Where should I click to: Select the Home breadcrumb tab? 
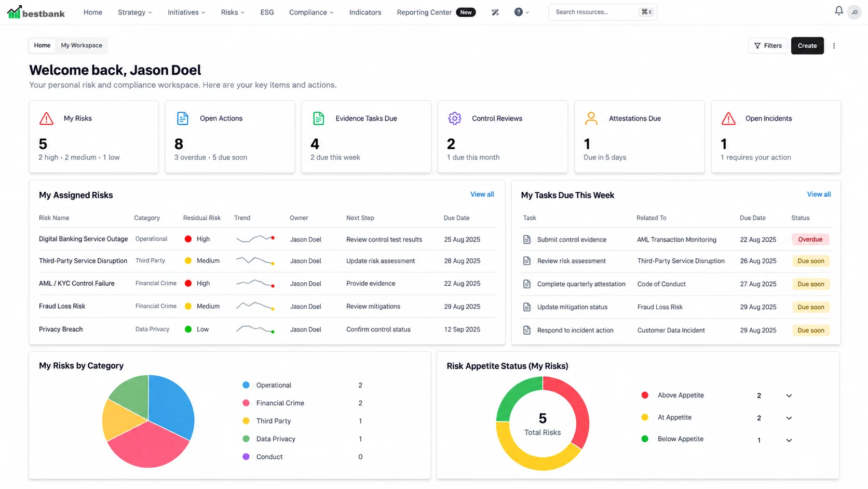42,45
